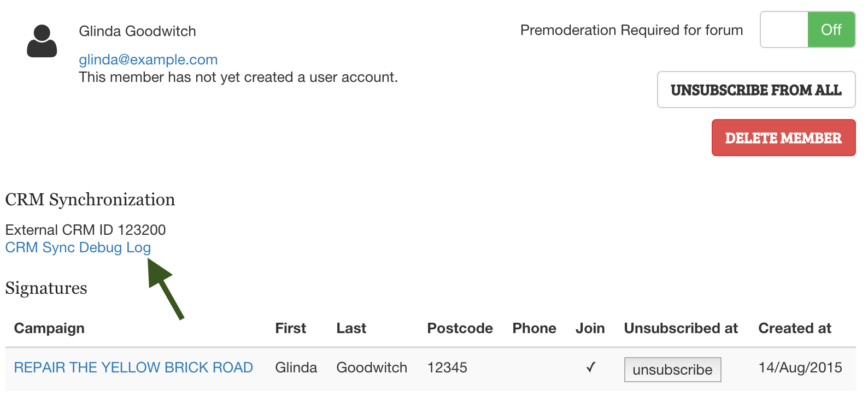Screen dimensions: 868x415
Task: Select the Glinda Goodwitch member name
Action: click(137, 31)
